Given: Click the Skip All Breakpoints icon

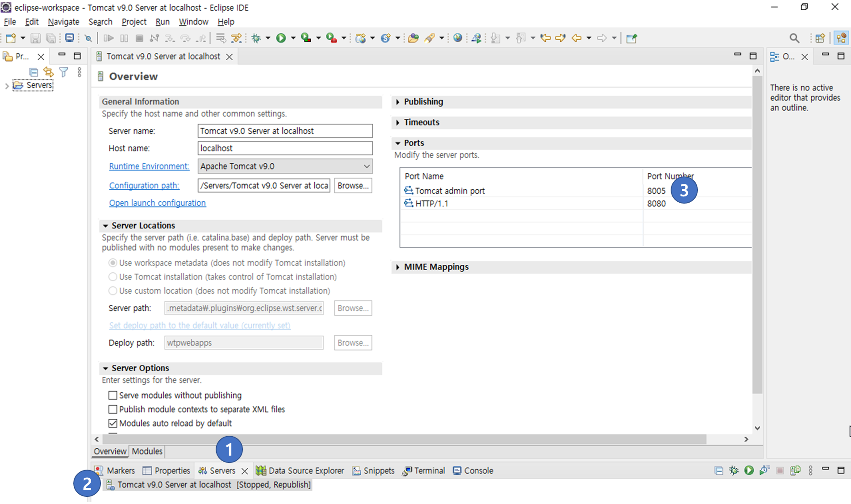Looking at the screenshot, I should tap(88, 38).
